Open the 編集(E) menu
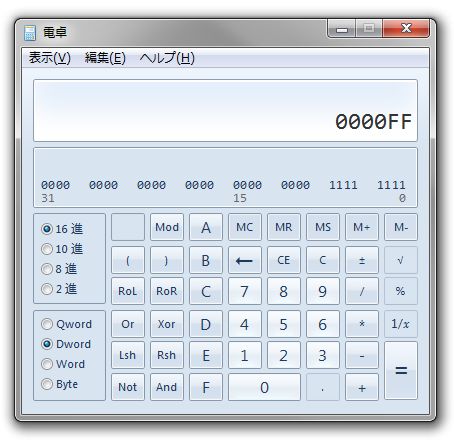The height and width of the screenshot is (440, 454). click(105, 58)
